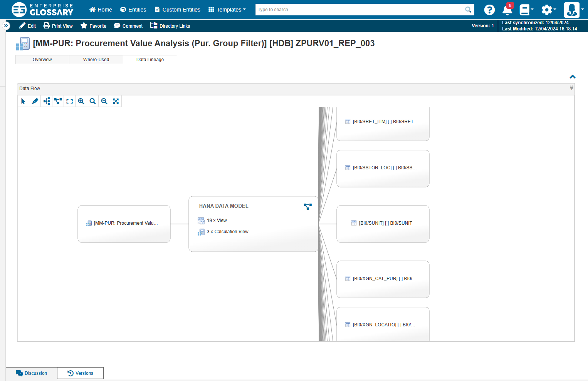Click the search magnifier icon in the header
Image resolution: width=588 pixels, height=381 pixels.
click(x=468, y=10)
